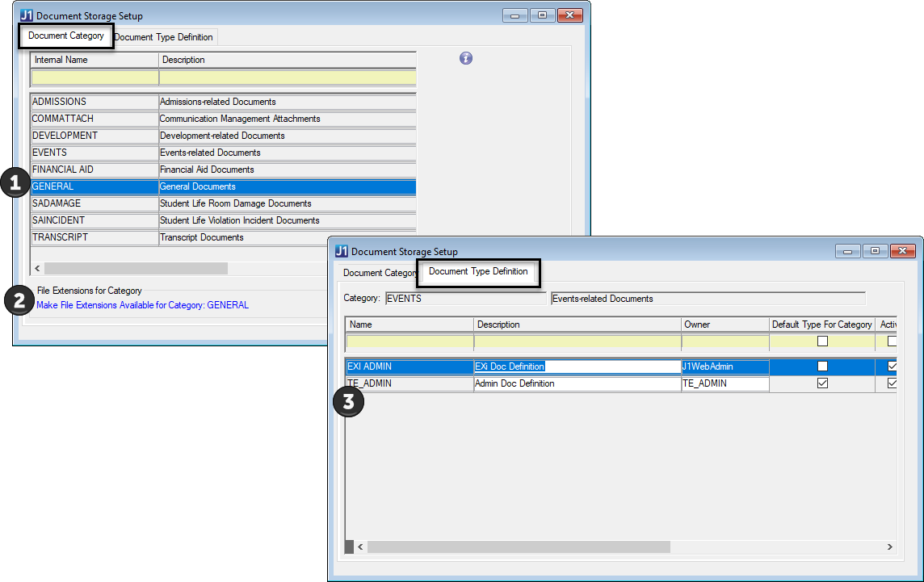924x582 pixels.
Task: Maximize the front Document Storage Setup window
Action: point(875,251)
